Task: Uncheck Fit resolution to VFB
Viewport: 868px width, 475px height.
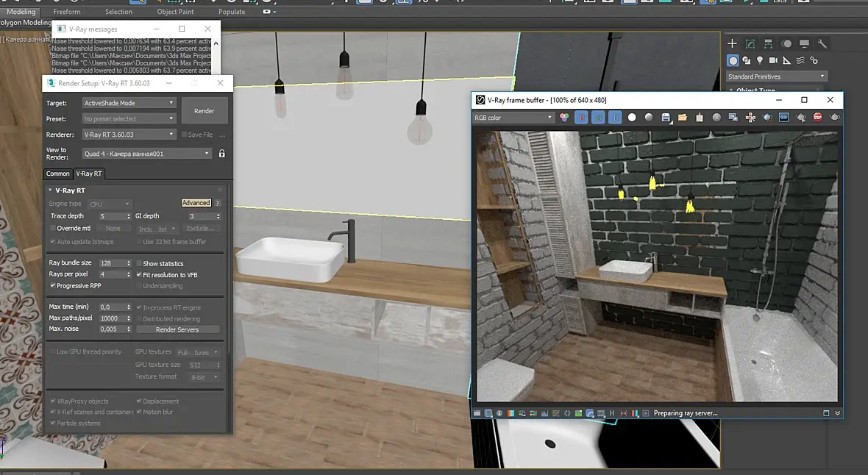Action: [139, 274]
